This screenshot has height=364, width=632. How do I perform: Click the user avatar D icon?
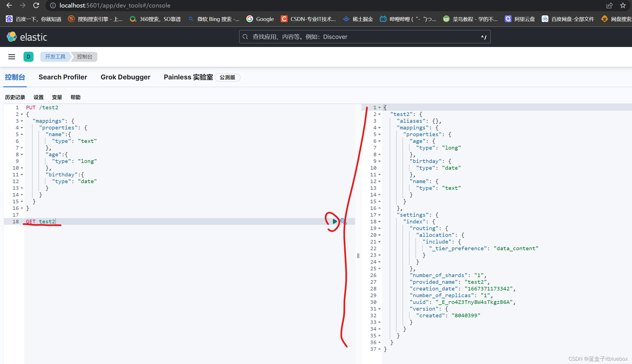coord(28,56)
